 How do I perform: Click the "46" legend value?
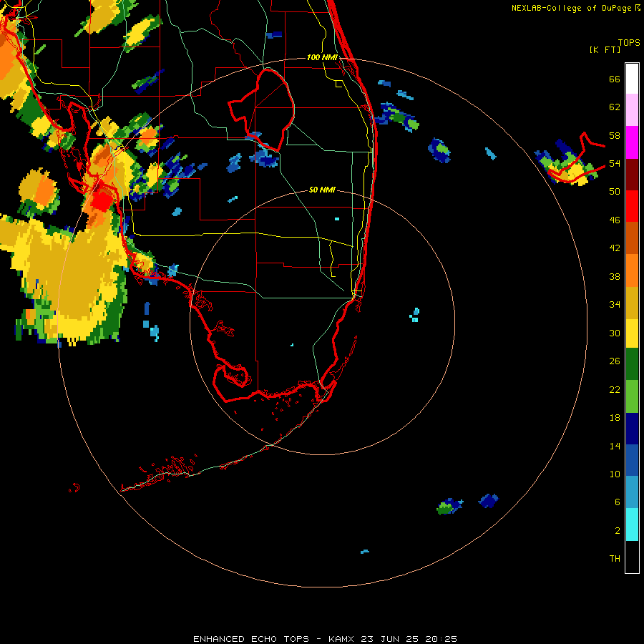click(x=615, y=220)
